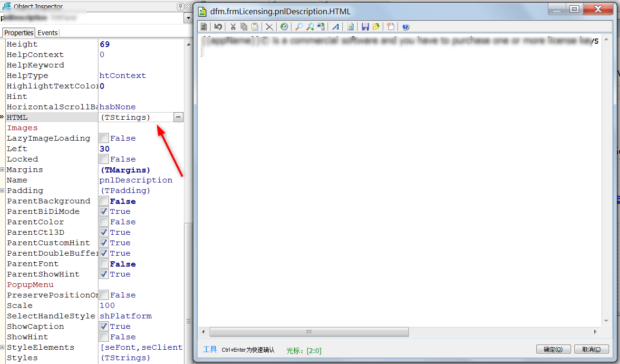Click the Undo icon in editor toolbar

[x=218, y=27]
